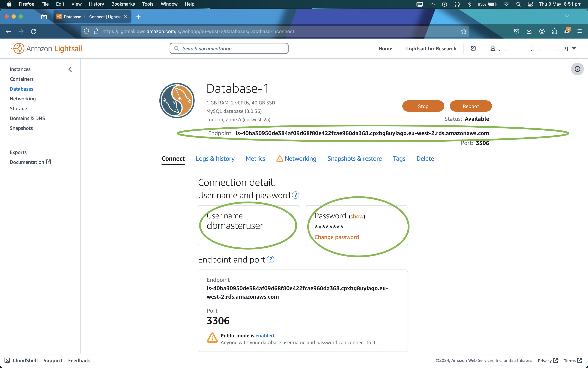Click the Firefox back arrow
The width and height of the screenshot is (588, 368).
(9, 31)
